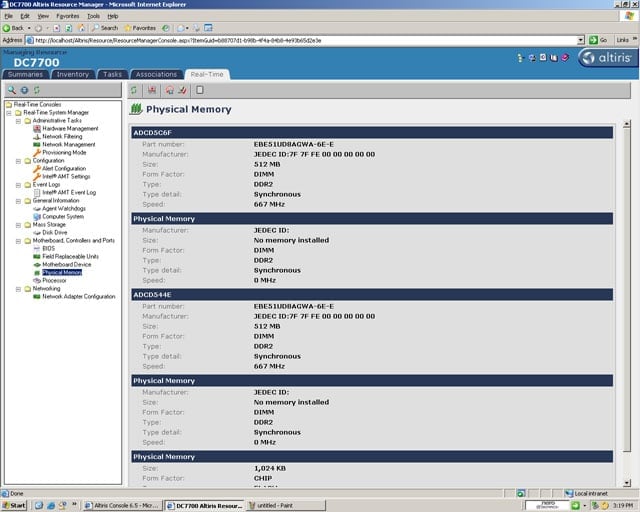Click the IE Refresh page icon
This screenshot has height=512, width=640.
coord(69,28)
